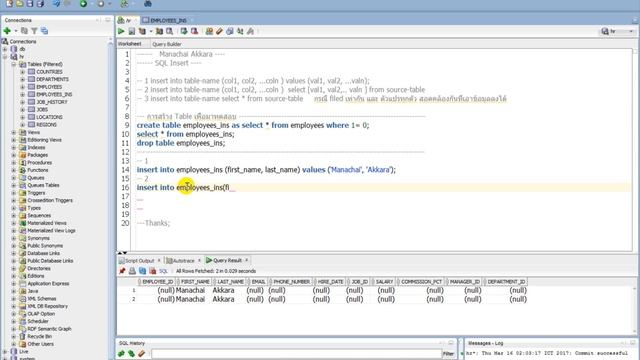Expand the COUNTRIES table node
The width and height of the screenshot is (640, 360).
click(22, 72)
